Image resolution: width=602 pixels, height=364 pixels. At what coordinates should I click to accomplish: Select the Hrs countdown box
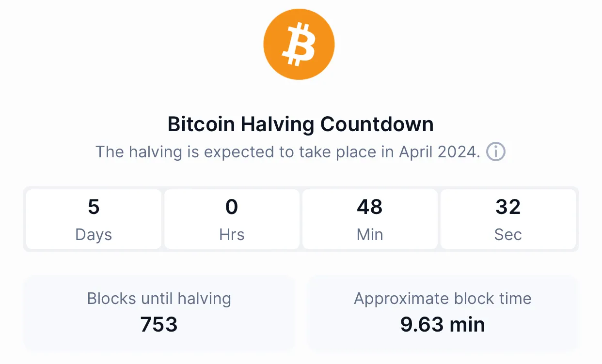pyautogui.click(x=232, y=219)
